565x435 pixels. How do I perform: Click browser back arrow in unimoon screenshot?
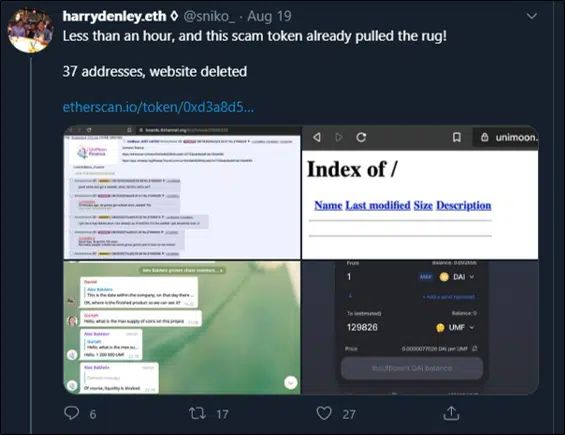click(317, 137)
